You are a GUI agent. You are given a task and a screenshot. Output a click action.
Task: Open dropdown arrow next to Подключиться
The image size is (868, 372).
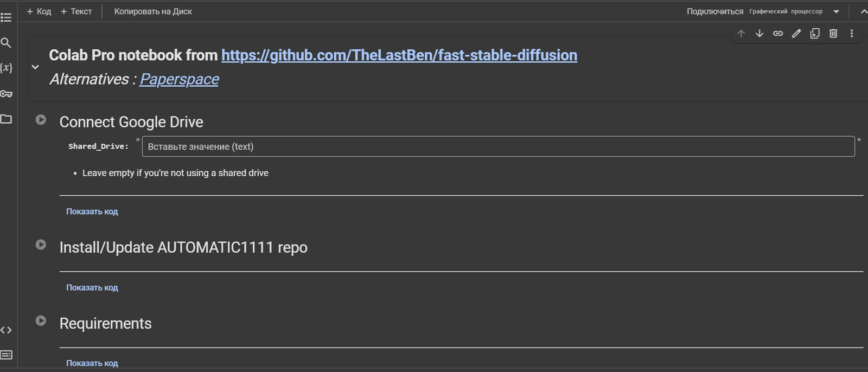point(836,11)
